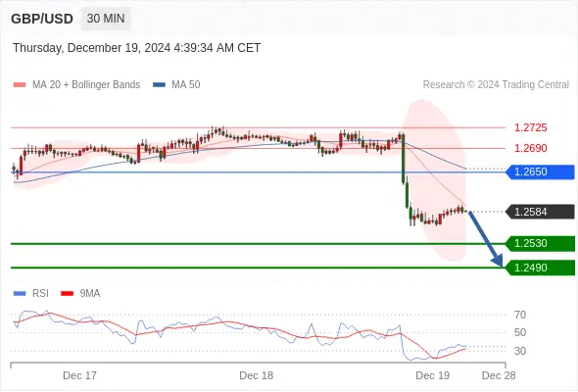
Task: Click the Dec 17 date axis label
Action: 79,375
